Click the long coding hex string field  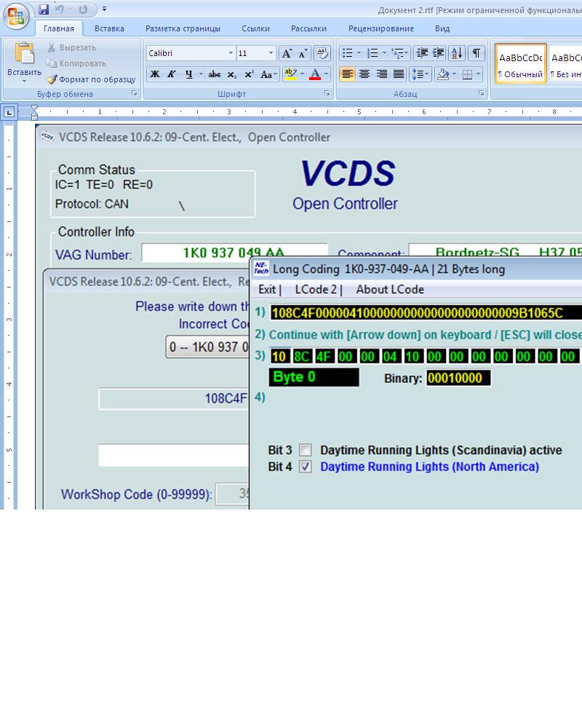(x=426, y=312)
